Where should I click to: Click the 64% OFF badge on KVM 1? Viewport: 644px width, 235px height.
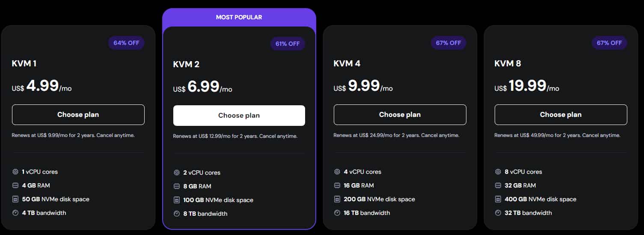point(126,43)
